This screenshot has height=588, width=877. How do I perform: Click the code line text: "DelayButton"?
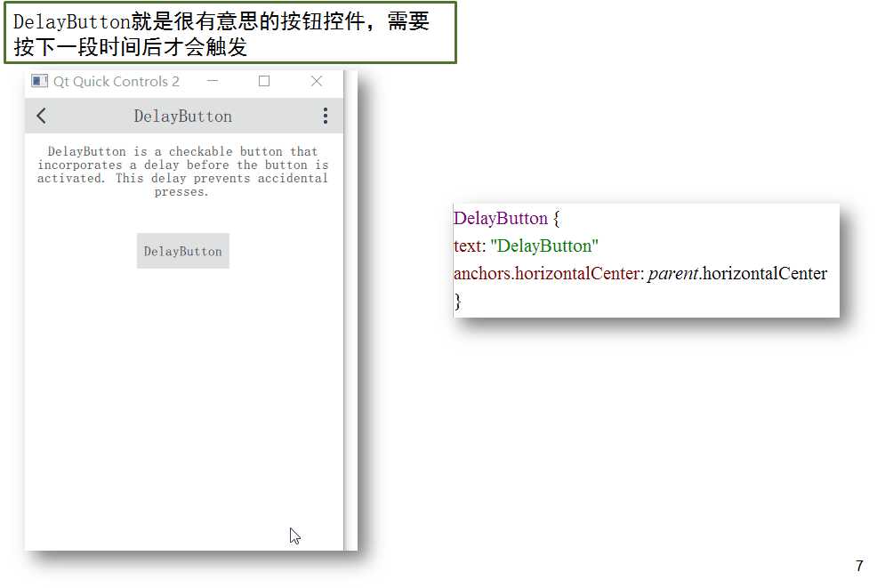pos(526,246)
